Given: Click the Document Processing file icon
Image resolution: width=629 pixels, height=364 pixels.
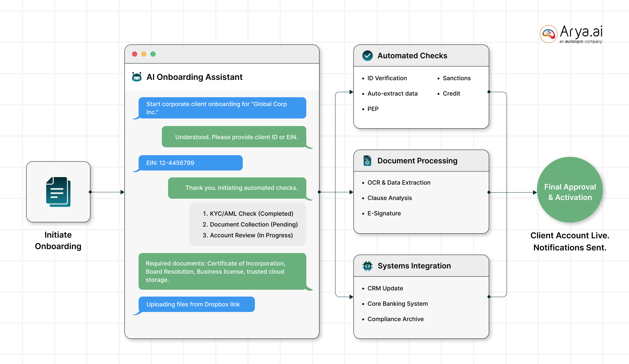Looking at the screenshot, I should (367, 161).
